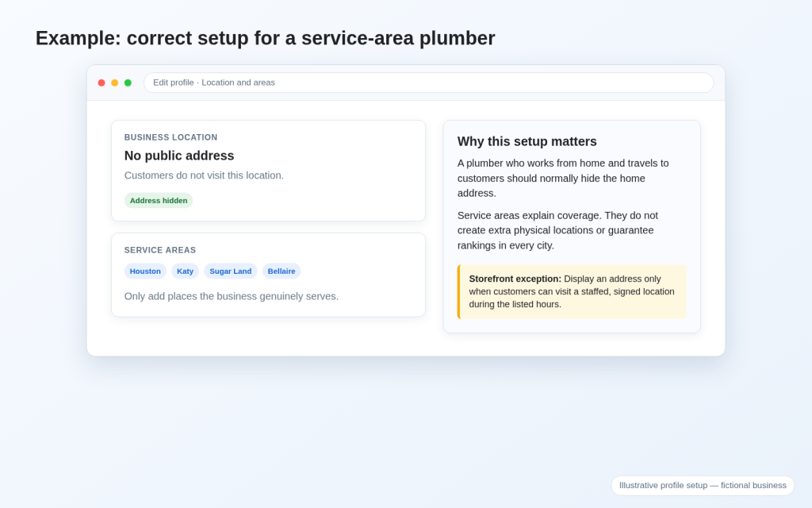The width and height of the screenshot is (812, 508).
Task: Click the paragraph starting 'A plumber who works'
Action: pyautogui.click(x=563, y=179)
